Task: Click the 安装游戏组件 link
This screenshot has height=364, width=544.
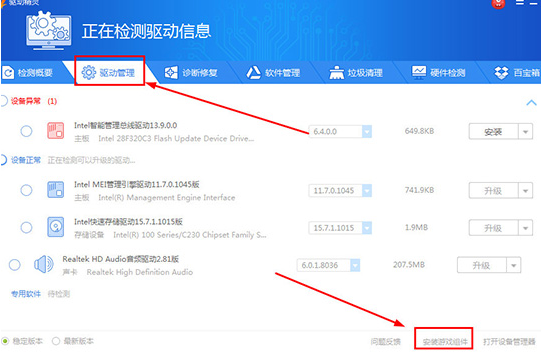Action: 445,342
